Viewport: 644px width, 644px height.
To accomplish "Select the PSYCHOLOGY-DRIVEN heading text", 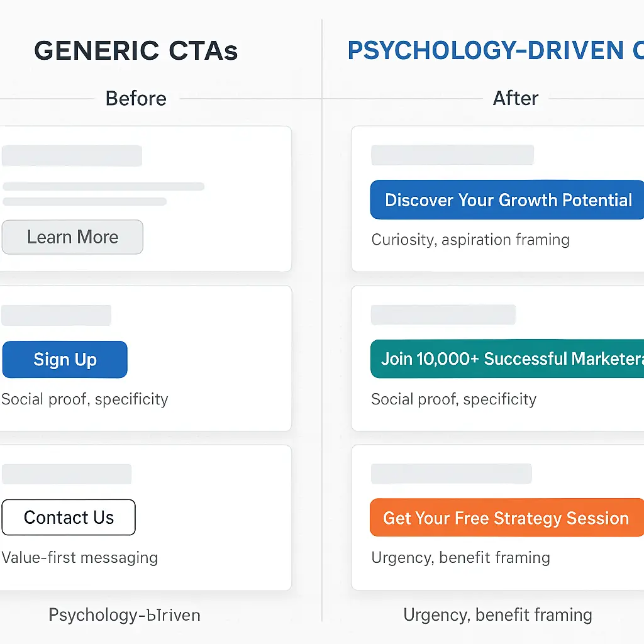I will [486, 50].
